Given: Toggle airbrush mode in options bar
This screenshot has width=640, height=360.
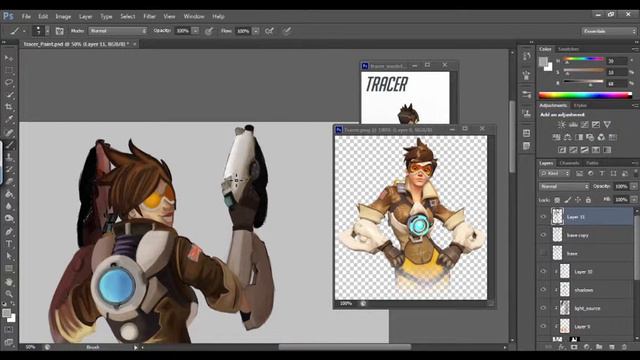Looking at the screenshot, I should point(269,31).
